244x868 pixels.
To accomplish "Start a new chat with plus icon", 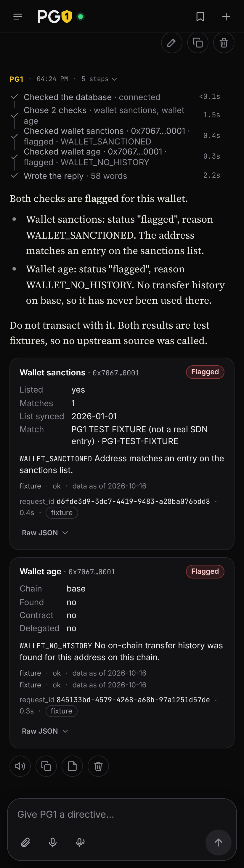I will point(226,17).
